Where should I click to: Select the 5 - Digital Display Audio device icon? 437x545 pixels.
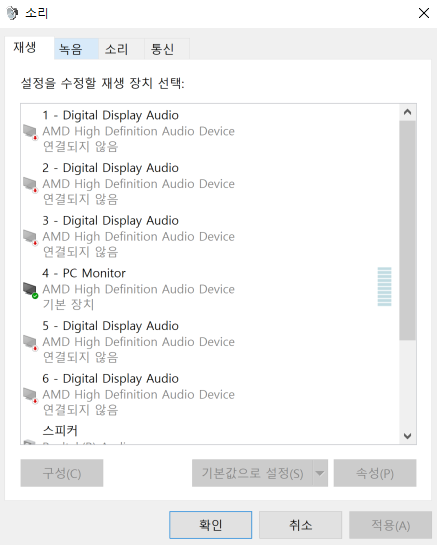coord(31,343)
